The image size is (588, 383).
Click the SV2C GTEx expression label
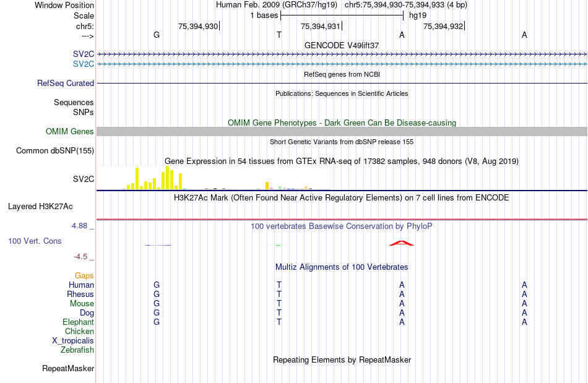(84, 179)
